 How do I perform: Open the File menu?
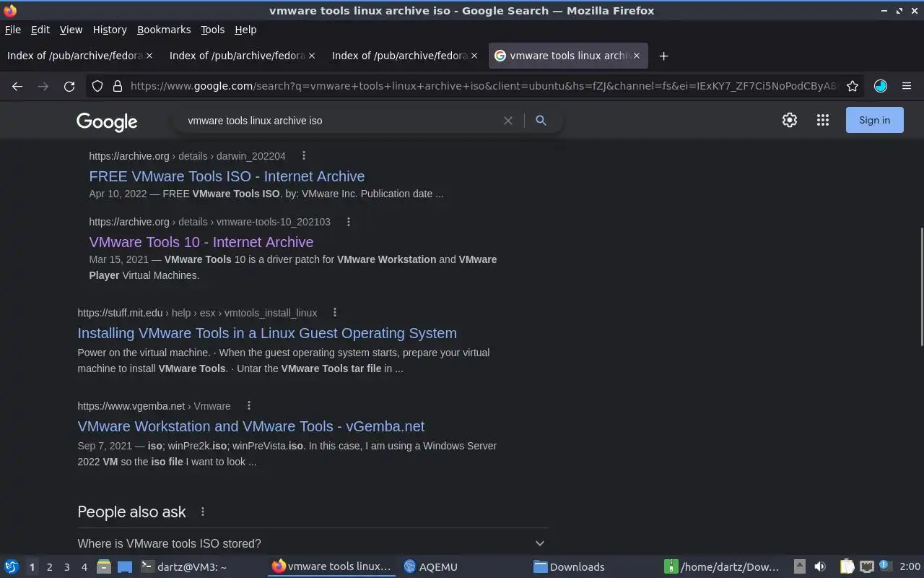[13, 30]
